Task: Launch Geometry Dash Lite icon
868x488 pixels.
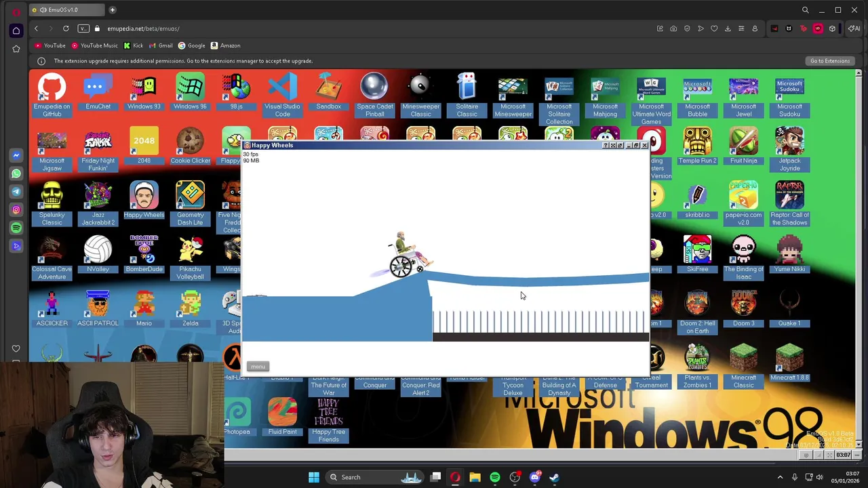Action: [x=190, y=203]
